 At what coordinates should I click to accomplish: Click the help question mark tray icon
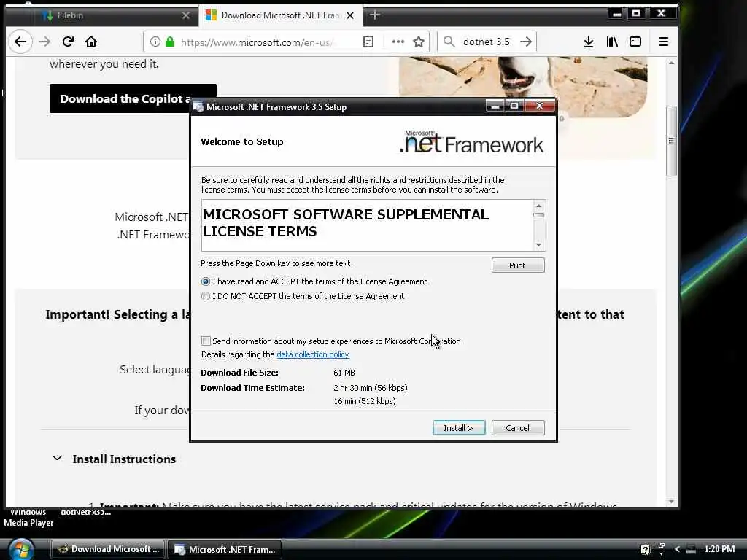645,550
